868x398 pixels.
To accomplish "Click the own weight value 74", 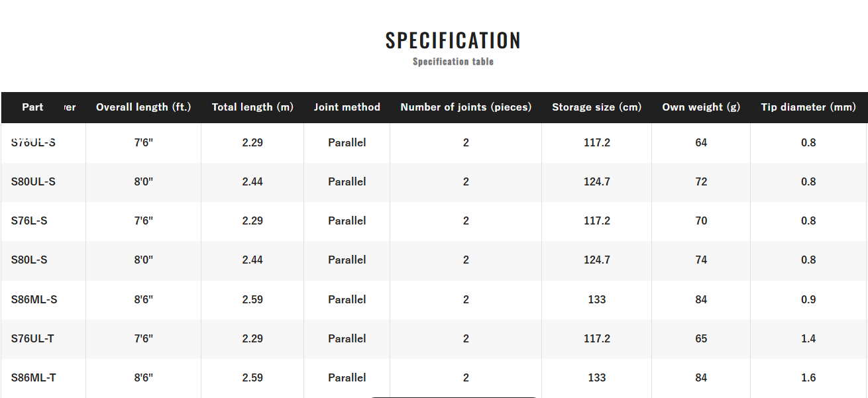I will [701, 260].
